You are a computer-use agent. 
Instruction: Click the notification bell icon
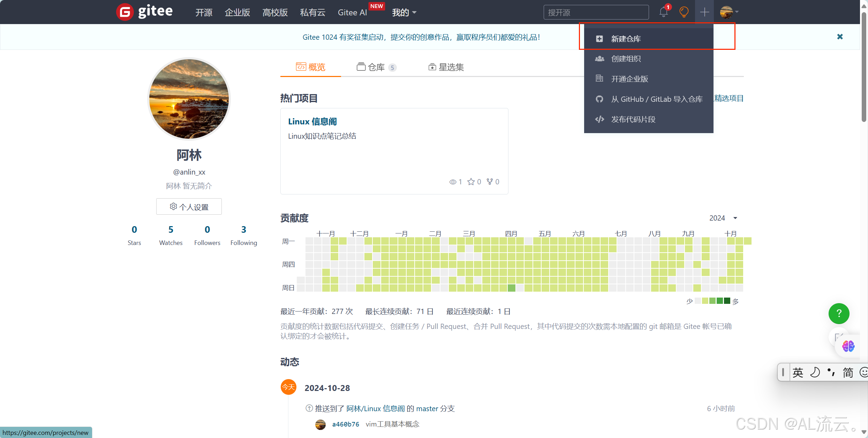[663, 12]
